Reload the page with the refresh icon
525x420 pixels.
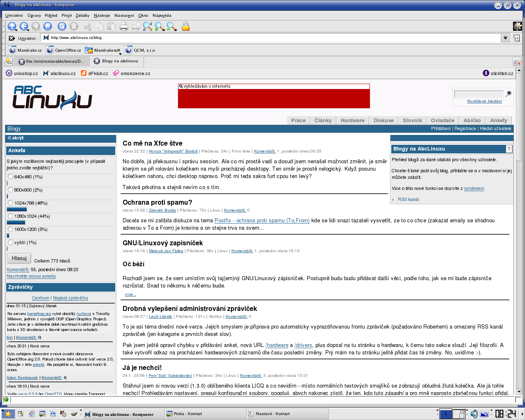point(62,26)
